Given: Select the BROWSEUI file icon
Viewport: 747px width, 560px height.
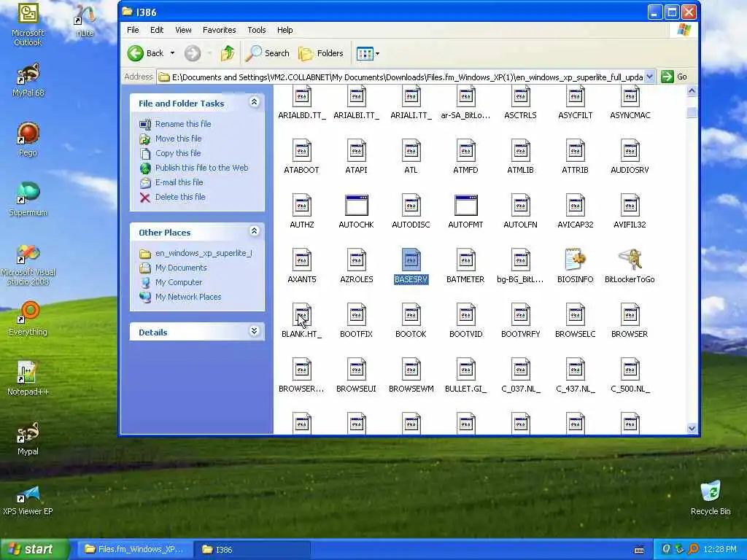Looking at the screenshot, I should point(356,376).
